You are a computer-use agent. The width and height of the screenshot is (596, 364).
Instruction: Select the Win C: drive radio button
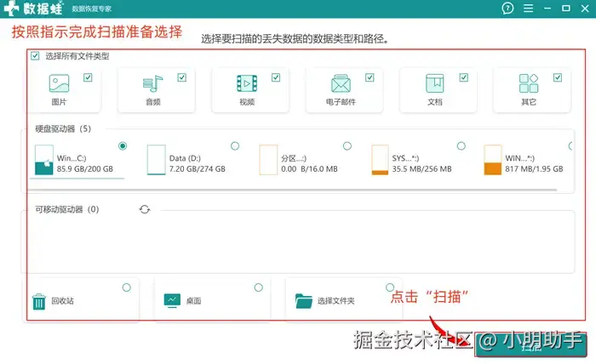pos(123,145)
